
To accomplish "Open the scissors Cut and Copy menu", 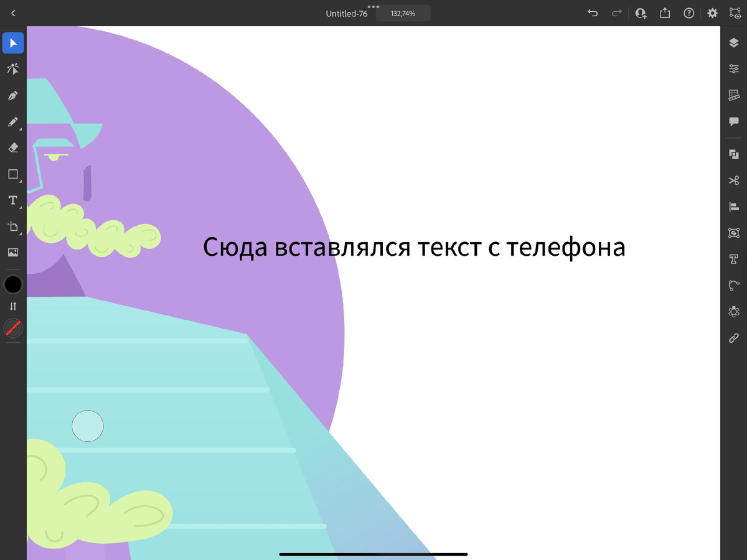I will [734, 180].
